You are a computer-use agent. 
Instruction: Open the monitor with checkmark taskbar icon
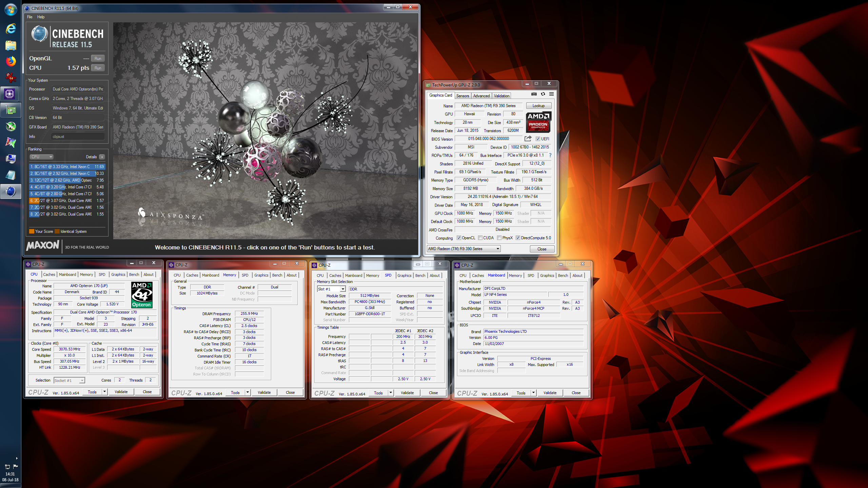click(11, 159)
